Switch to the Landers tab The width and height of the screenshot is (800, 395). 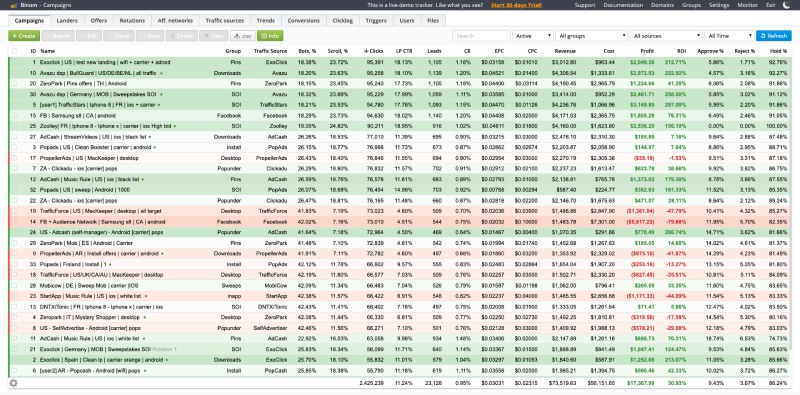(67, 20)
